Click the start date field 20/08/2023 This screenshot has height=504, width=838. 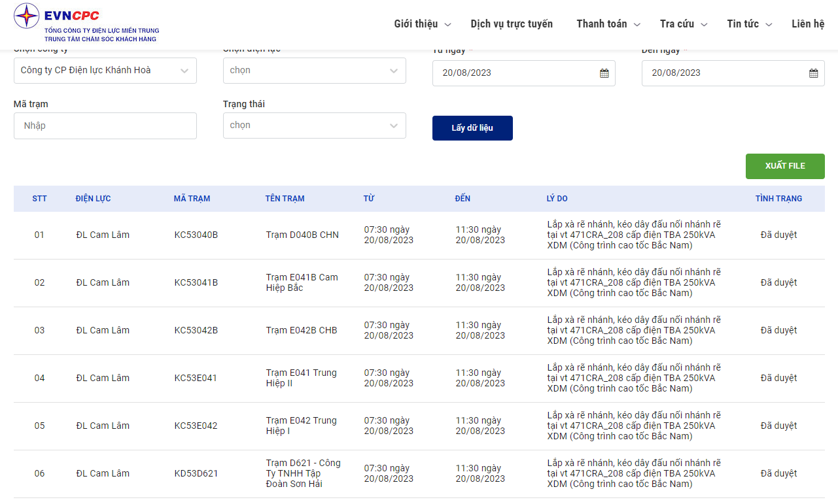(x=514, y=73)
